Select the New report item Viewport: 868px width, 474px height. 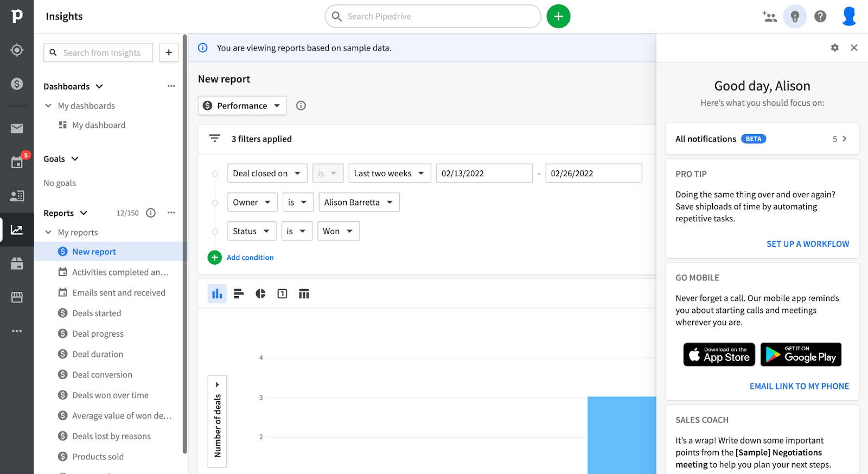111,252
